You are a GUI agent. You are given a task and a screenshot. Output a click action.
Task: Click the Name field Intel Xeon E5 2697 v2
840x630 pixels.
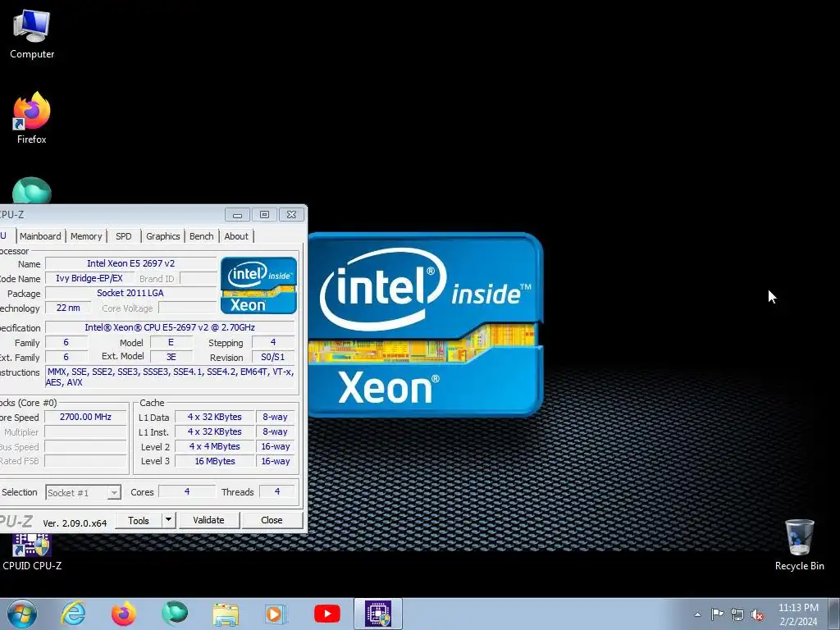(130, 263)
